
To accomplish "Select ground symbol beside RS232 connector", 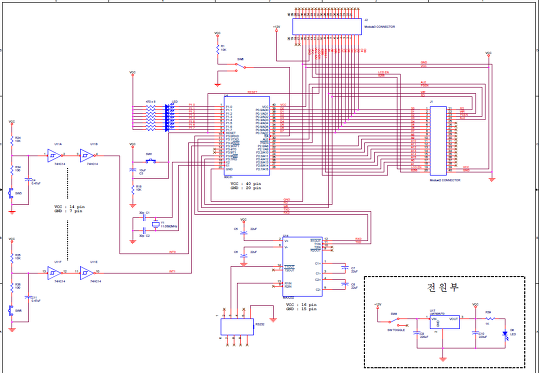I will pyautogui.click(x=273, y=320).
